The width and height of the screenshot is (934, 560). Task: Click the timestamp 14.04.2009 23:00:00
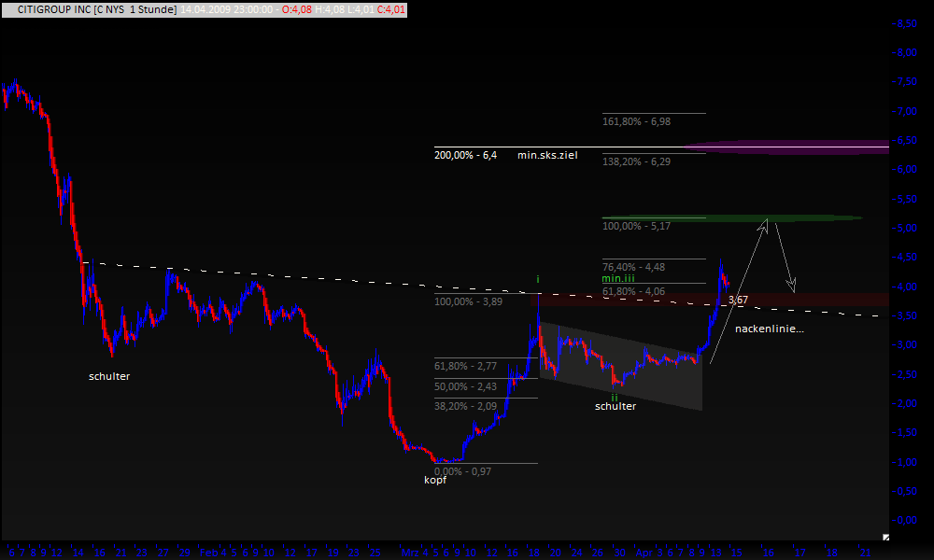tap(227, 9)
